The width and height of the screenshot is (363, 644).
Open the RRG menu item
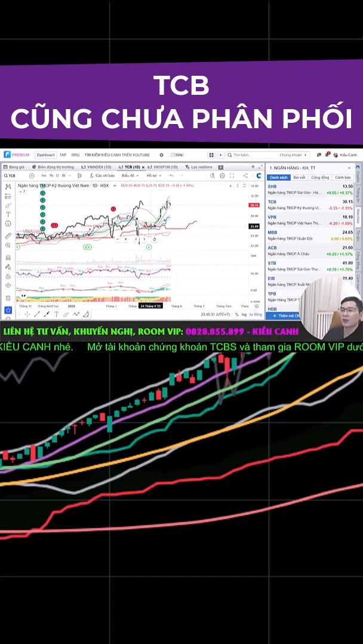[x=75, y=155]
